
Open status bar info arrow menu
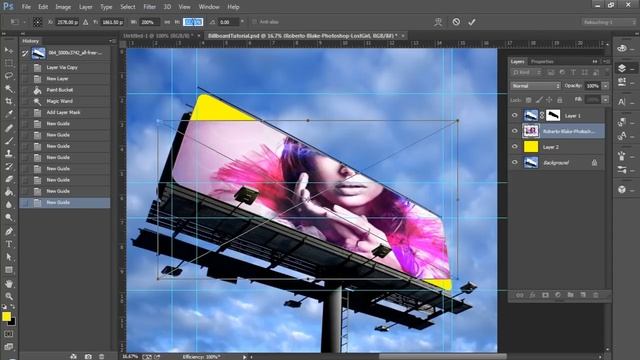pyautogui.click(x=244, y=357)
